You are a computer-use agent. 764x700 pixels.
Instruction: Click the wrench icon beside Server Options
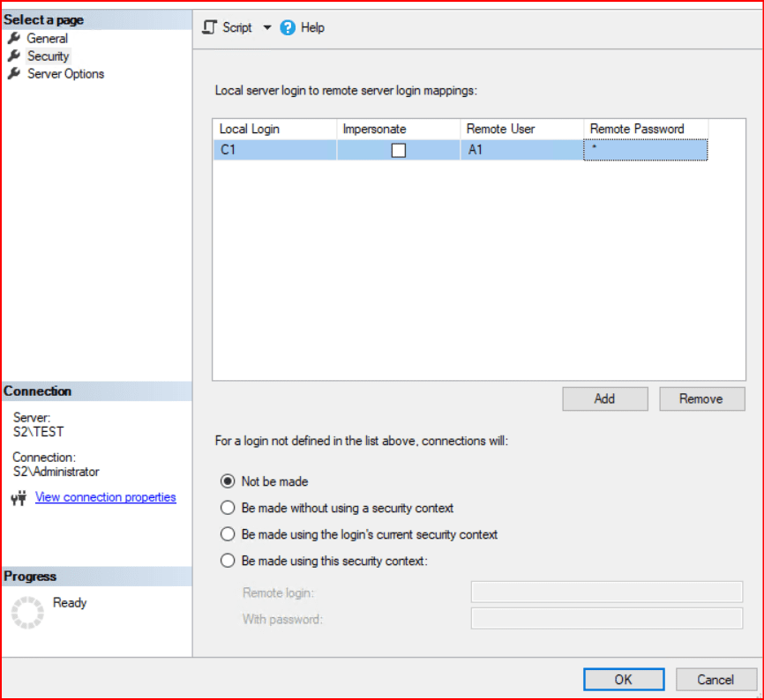[x=14, y=74]
